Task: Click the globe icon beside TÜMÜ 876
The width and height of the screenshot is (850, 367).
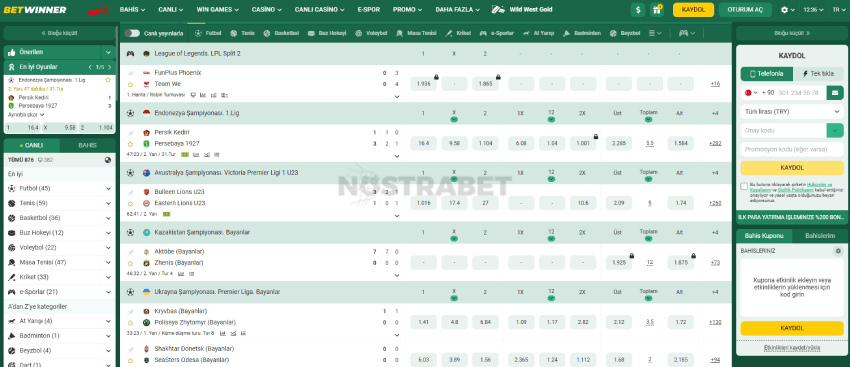Action: (108, 160)
